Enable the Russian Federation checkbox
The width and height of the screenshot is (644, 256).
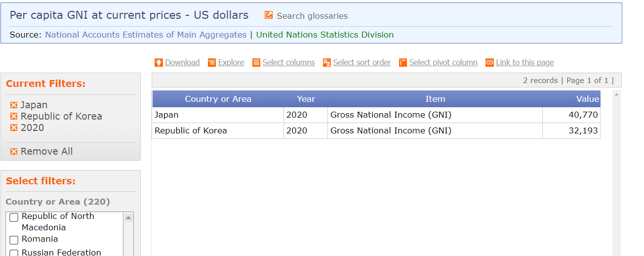(x=14, y=253)
